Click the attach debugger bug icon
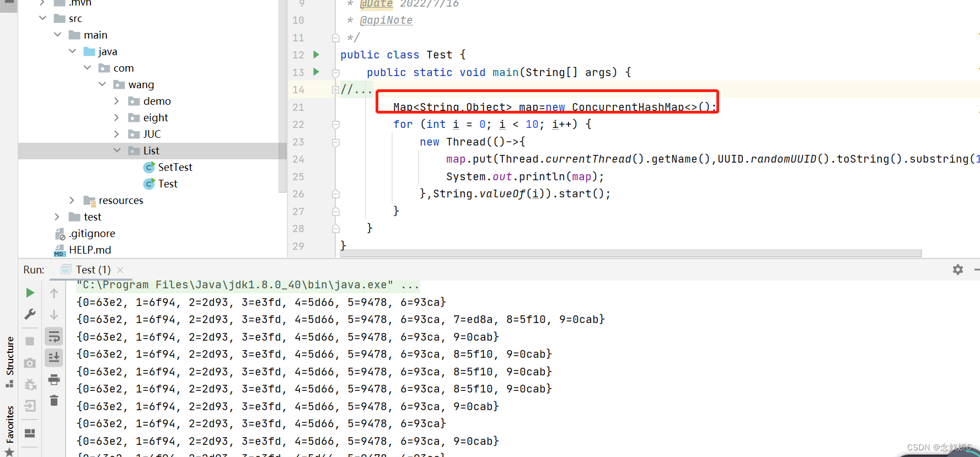This screenshot has width=980, height=457. pyautogui.click(x=30, y=384)
